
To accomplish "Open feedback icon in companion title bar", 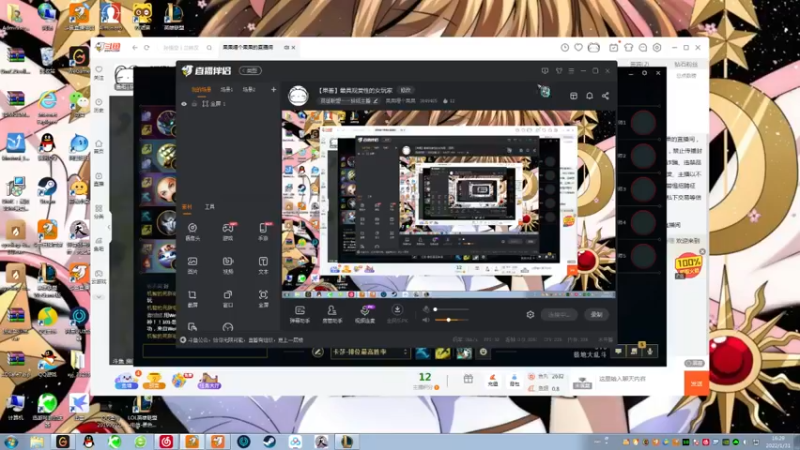I will [545, 70].
